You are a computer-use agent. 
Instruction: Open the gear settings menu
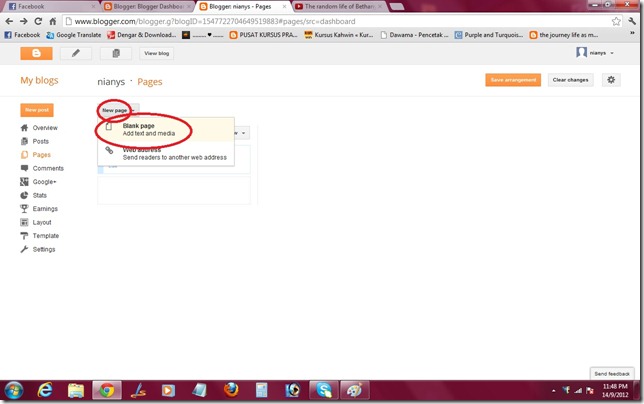pos(611,80)
